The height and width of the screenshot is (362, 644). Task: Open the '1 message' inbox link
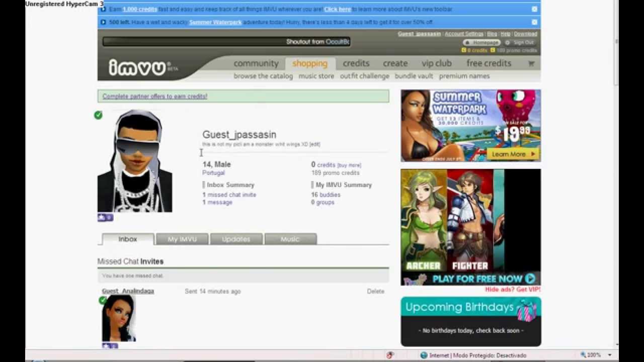tap(217, 202)
